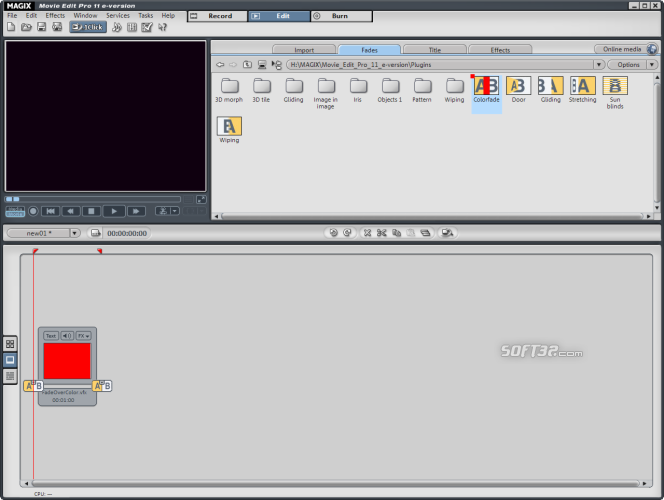664x500 pixels.
Task: Stop playback
Action: click(91, 211)
